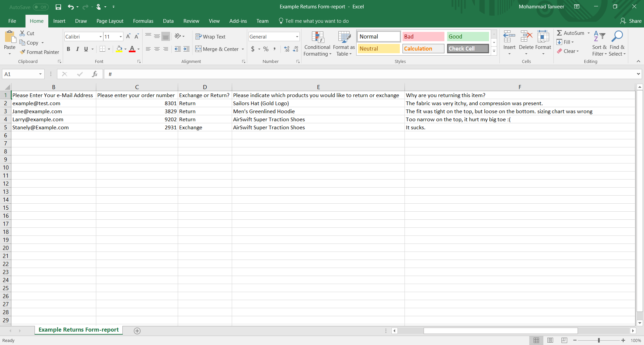Open the Formulas ribbon tab
The height and width of the screenshot is (345, 644).
[x=143, y=21]
